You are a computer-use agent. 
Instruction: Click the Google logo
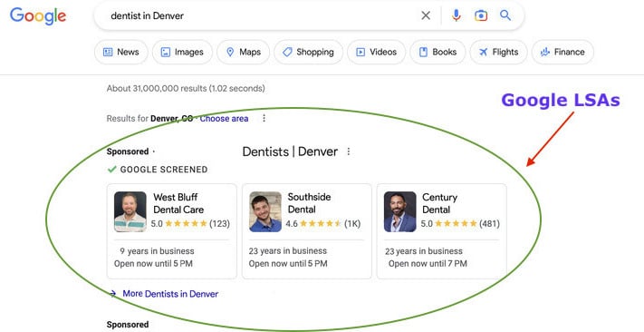tap(38, 16)
